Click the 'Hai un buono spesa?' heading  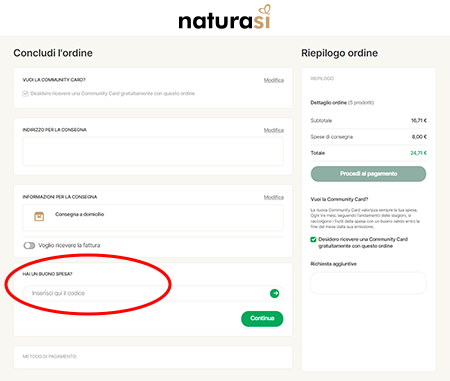[47, 274]
